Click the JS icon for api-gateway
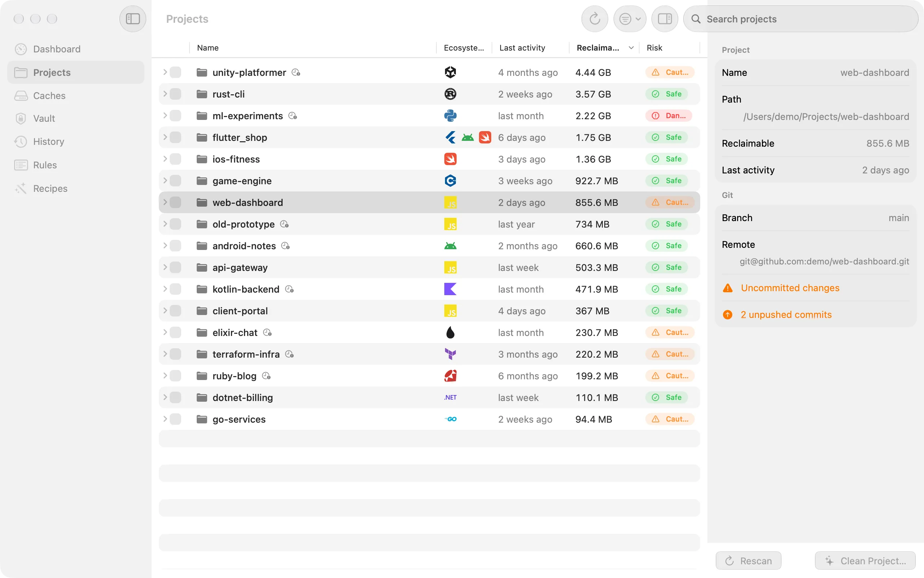924x578 pixels. tap(450, 268)
